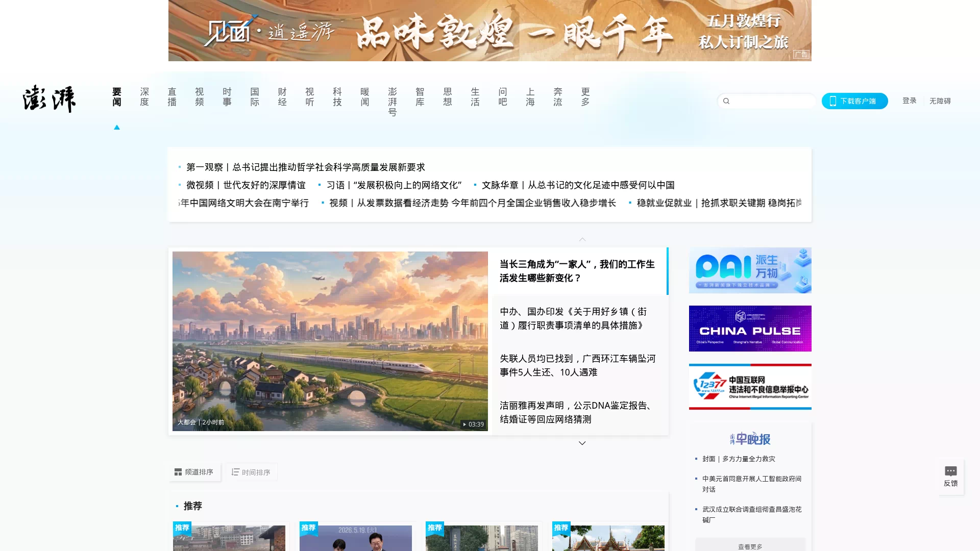The width and height of the screenshot is (980, 551).
Task: Show the previous headlines with the up chevron
Action: click(582, 239)
